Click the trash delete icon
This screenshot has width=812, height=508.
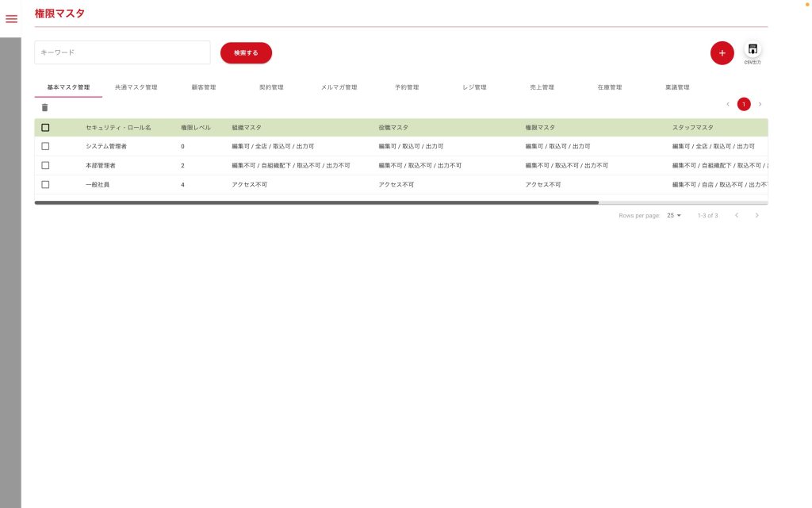pyautogui.click(x=44, y=108)
